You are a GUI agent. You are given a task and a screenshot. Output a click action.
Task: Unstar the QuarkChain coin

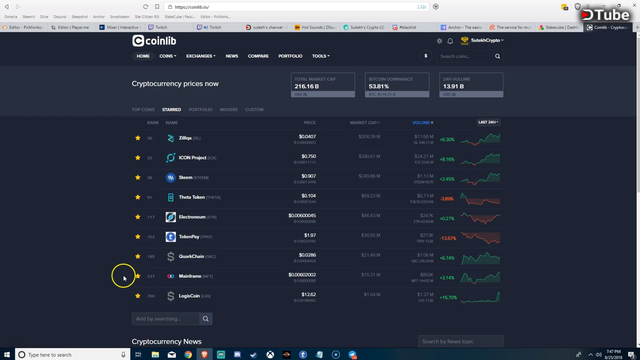[x=138, y=256]
